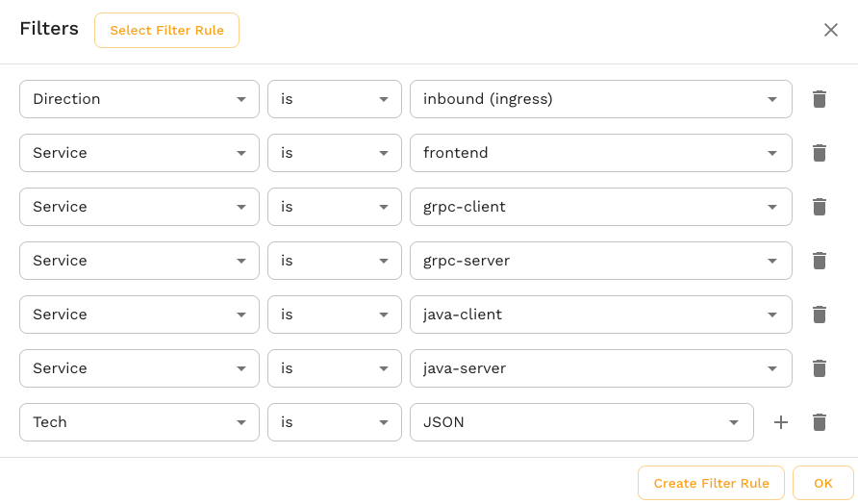
Task: Open field dropdown in grpc-server row
Action: [139, 261]
